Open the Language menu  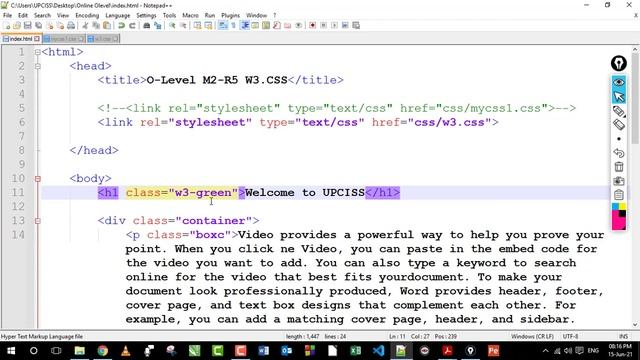118,15
